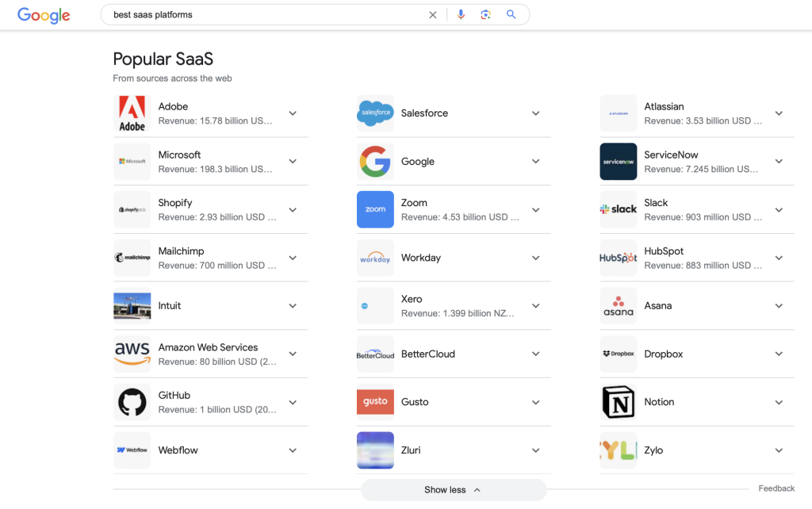
Task: Click the BetterCloud logo thumbnail
Action: point(375,354)
